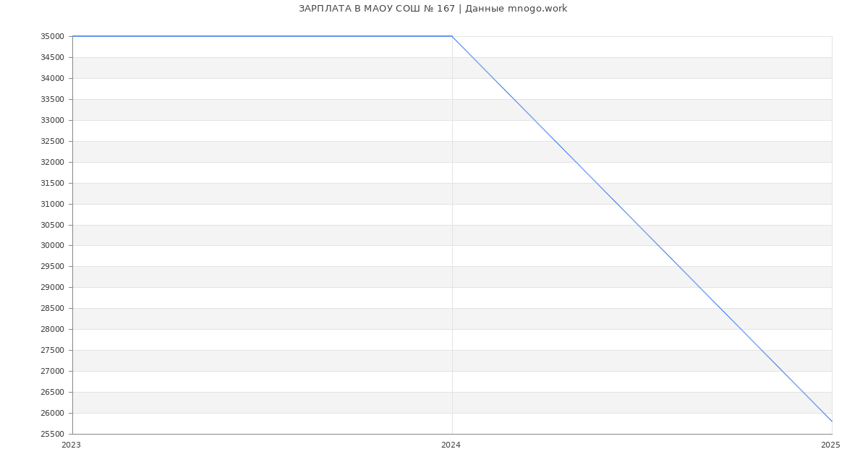
Task: Click the 35000 y-axis label
Action: (x=53, y=37)
